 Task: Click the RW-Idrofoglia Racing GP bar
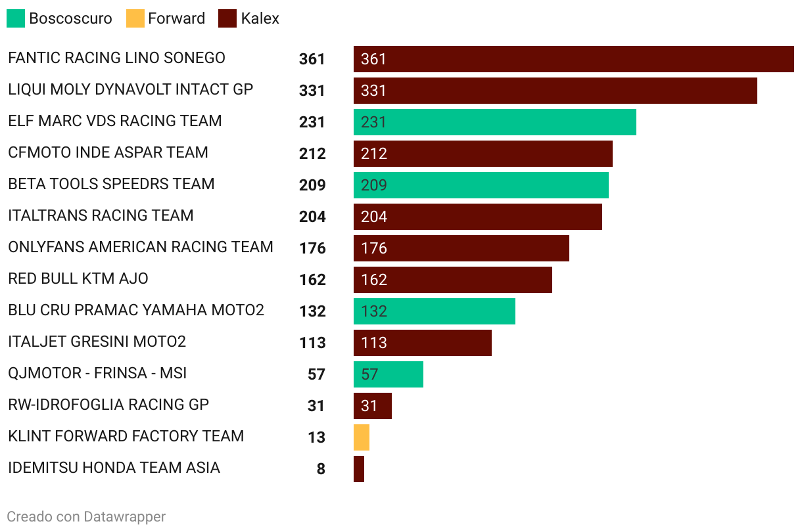[373, 406]
